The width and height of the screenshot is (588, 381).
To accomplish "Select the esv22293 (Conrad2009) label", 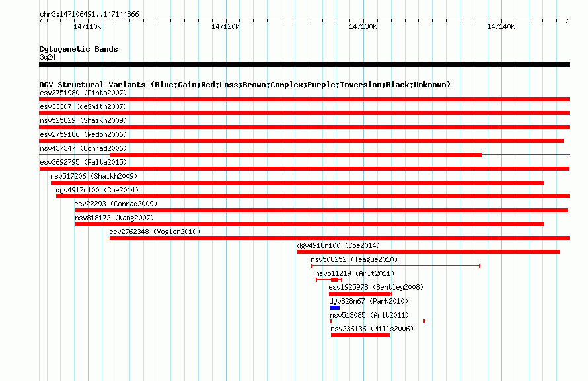I will point(116,204).
